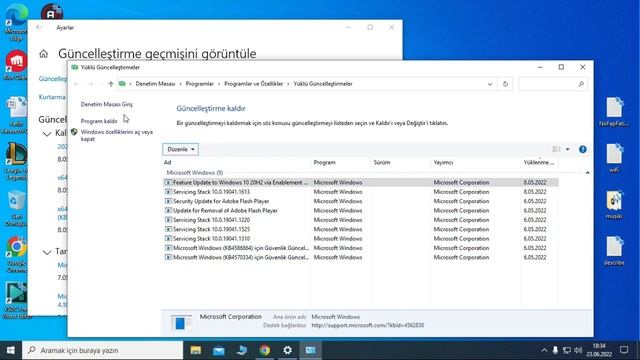Select Google Chrome desktop shortcut
The image size is (640, 360).
[x=16, y=255]
